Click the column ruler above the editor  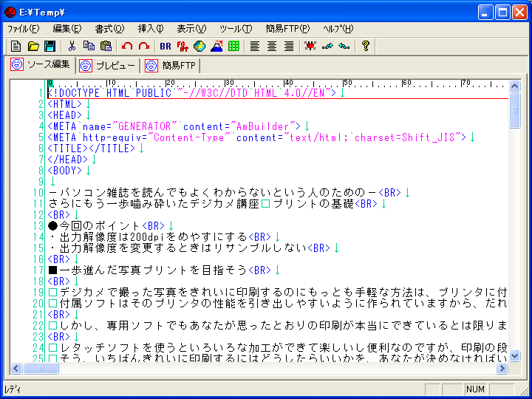tap(278, 83)
